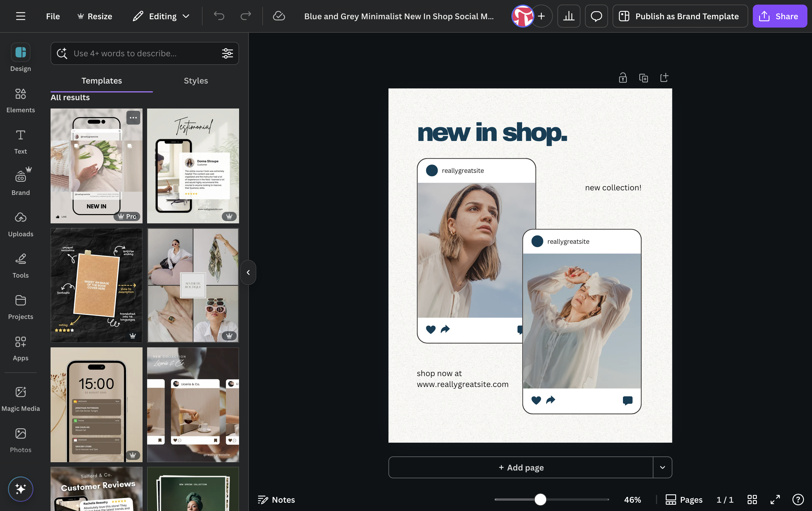Viewport: 812px width, 511px height.
Task: Select the Text tool in sidebar
Action: tap(21, 142)
